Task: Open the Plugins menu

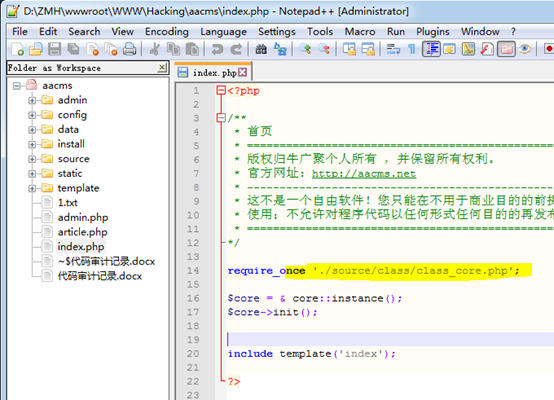Action: tap(432, 32)
